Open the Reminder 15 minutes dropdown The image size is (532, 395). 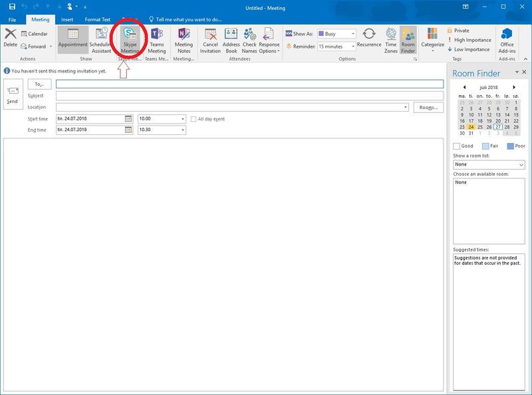pyautogui.click(x=337, y=47)
